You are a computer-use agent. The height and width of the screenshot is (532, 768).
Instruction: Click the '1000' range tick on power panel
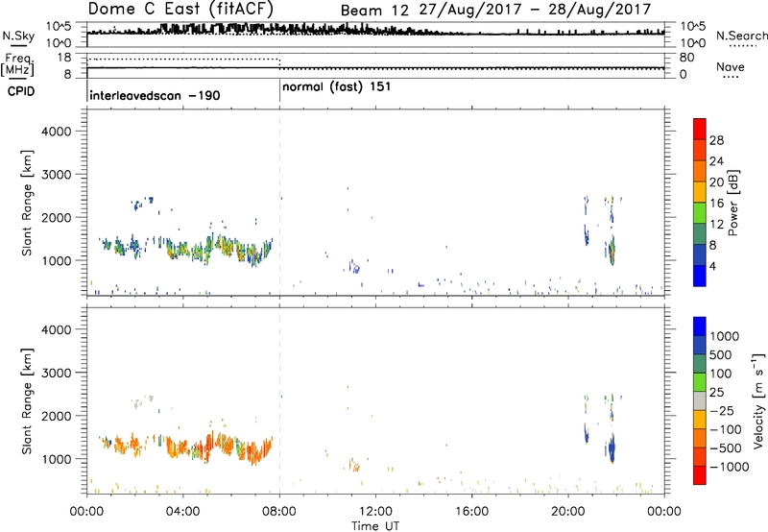pyautogui.click(x=57, y=260)
